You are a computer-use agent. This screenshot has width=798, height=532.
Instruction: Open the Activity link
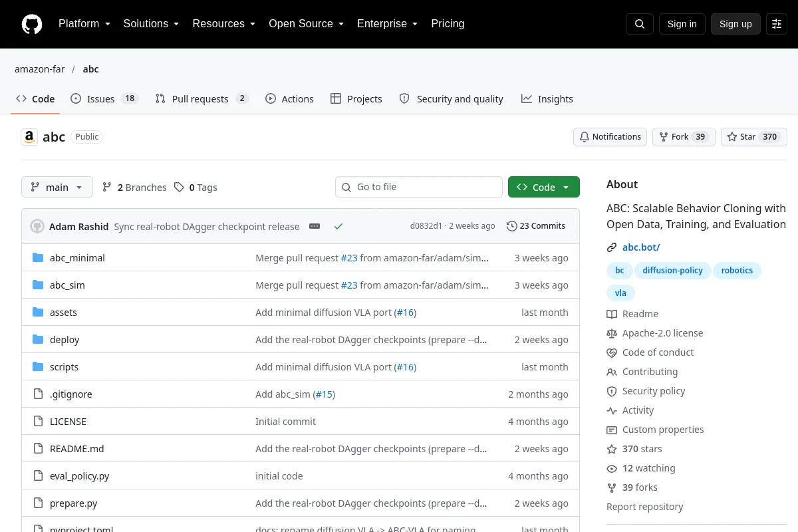tap(630, 410)
